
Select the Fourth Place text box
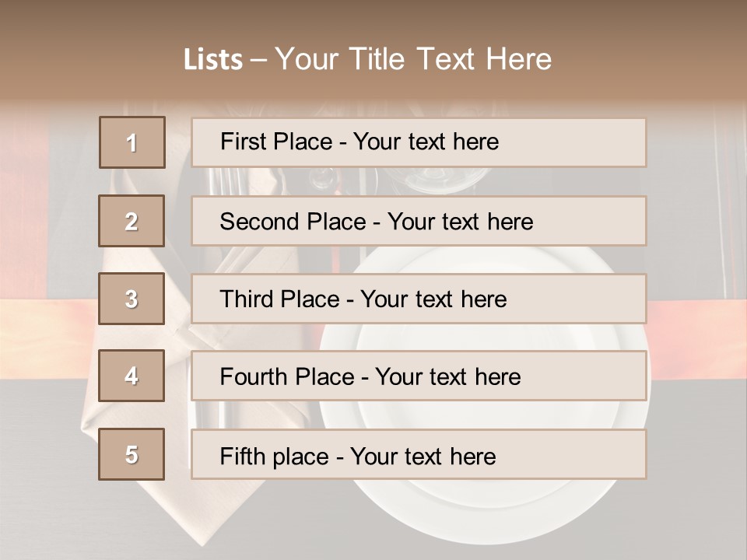pos(419,376)
